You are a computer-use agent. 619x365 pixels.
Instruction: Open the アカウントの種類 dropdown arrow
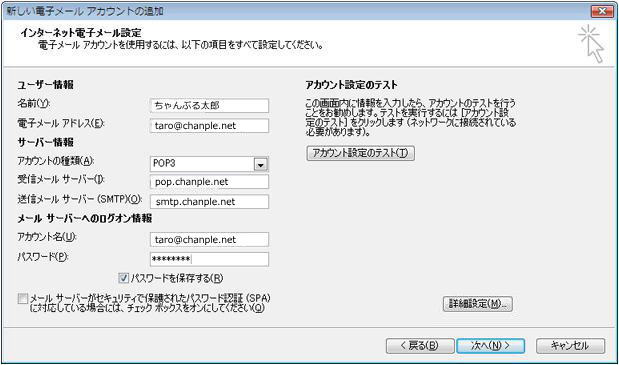[x=261, y=164]
